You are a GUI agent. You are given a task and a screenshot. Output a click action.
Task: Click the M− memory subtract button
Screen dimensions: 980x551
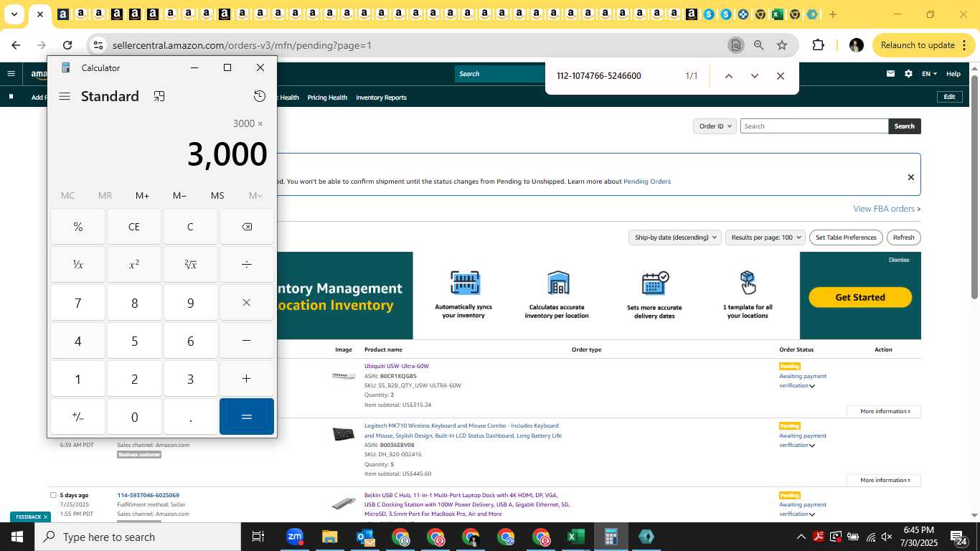click(179, 195)
